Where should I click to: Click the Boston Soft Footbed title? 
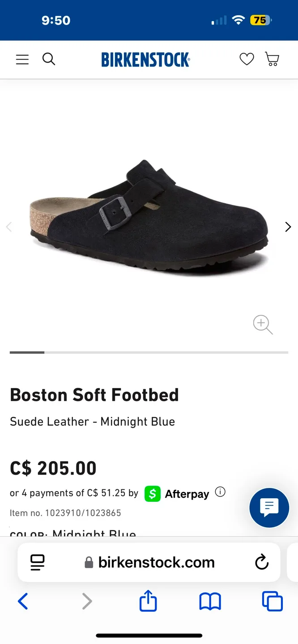pos(94,395)
